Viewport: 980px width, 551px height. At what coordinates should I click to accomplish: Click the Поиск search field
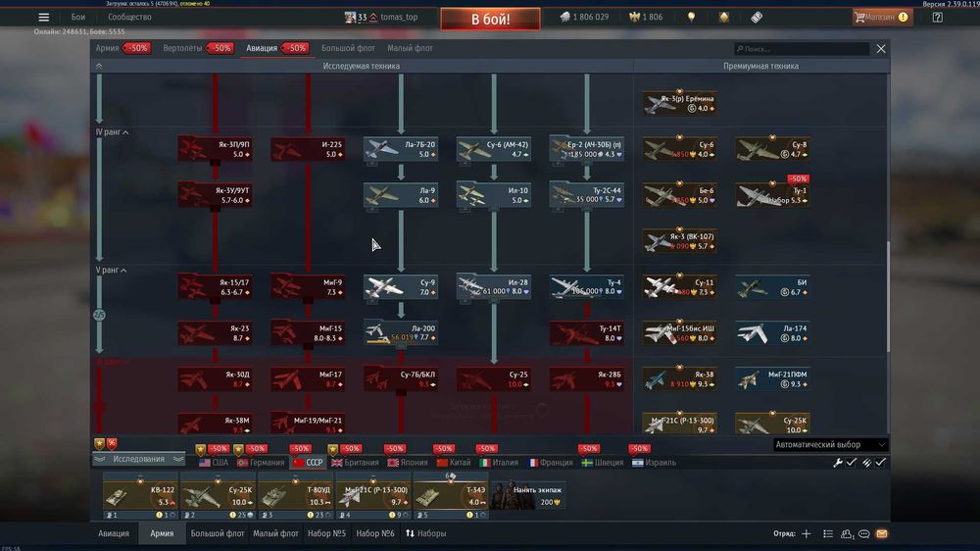[x=802, y=49]
